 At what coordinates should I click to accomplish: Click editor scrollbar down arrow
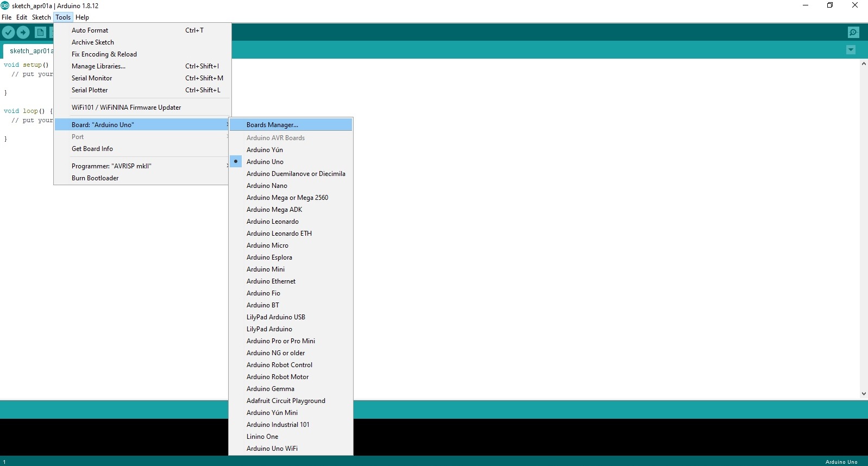click(864, 394)
